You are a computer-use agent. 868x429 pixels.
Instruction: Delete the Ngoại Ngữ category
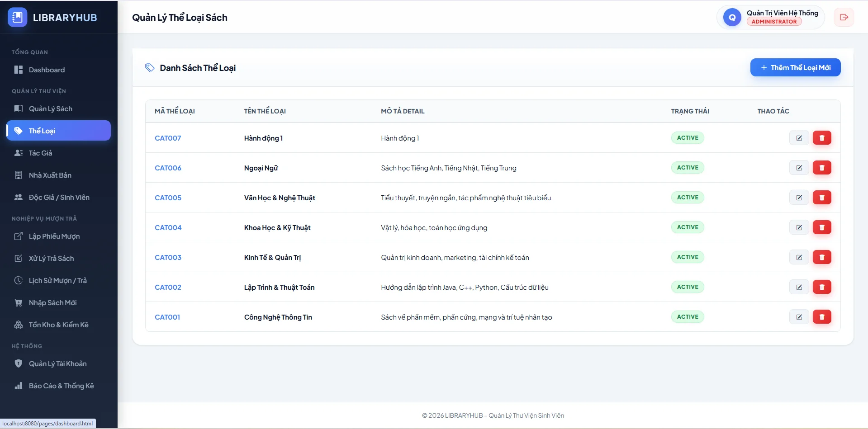pyautogui.click(x=822, y=168)
